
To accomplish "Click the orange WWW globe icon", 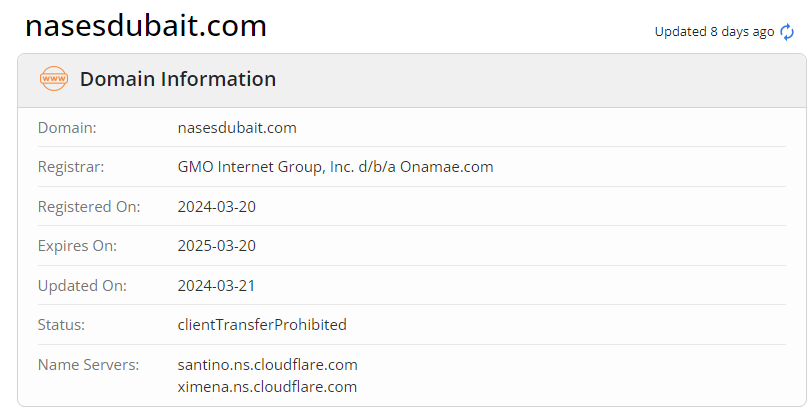I will (53, 79).
